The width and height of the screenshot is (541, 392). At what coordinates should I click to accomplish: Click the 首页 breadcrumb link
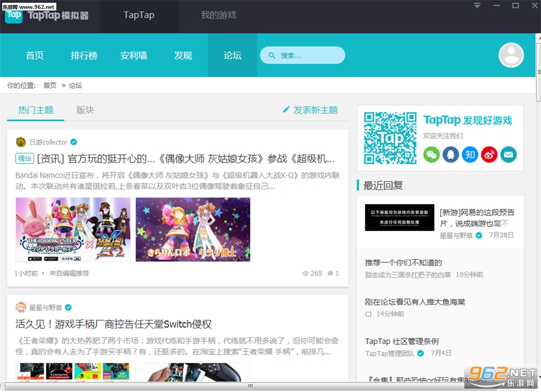point(50,85)
